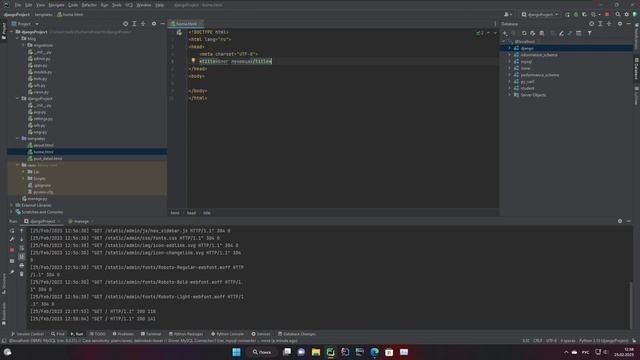Click the green Run button in toolbar
640x360 pixels.
567,14
